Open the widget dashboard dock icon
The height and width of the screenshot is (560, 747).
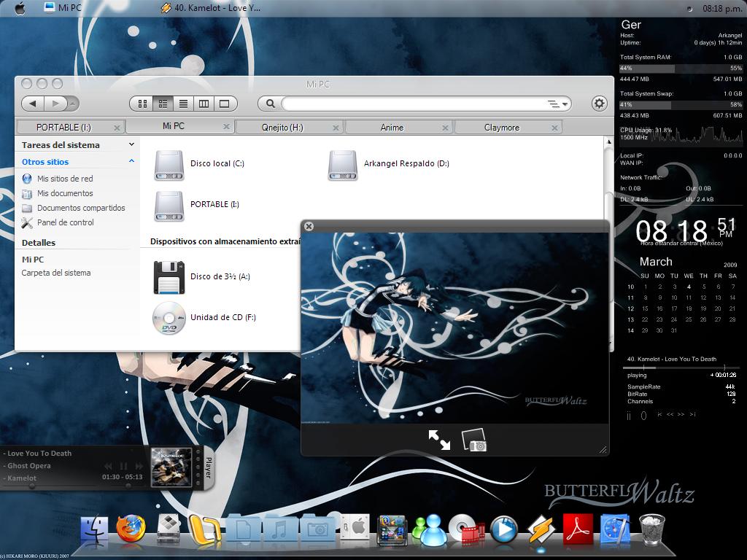click(x=392, y=531)
